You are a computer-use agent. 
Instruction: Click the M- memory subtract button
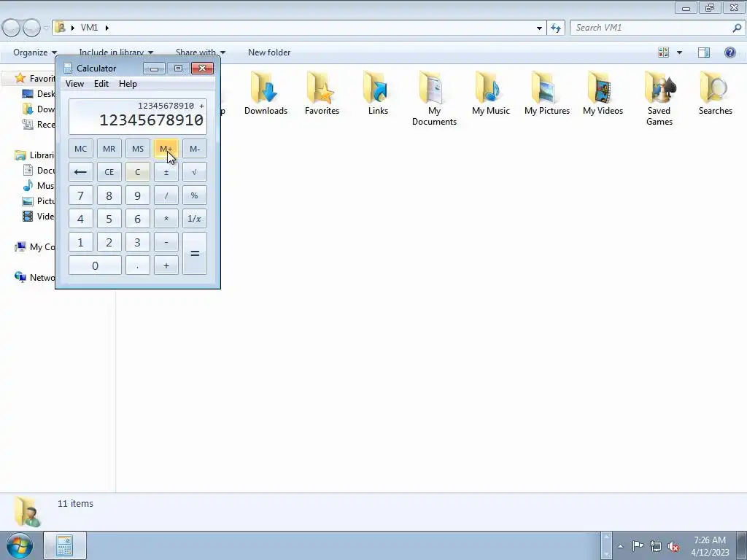194,149
